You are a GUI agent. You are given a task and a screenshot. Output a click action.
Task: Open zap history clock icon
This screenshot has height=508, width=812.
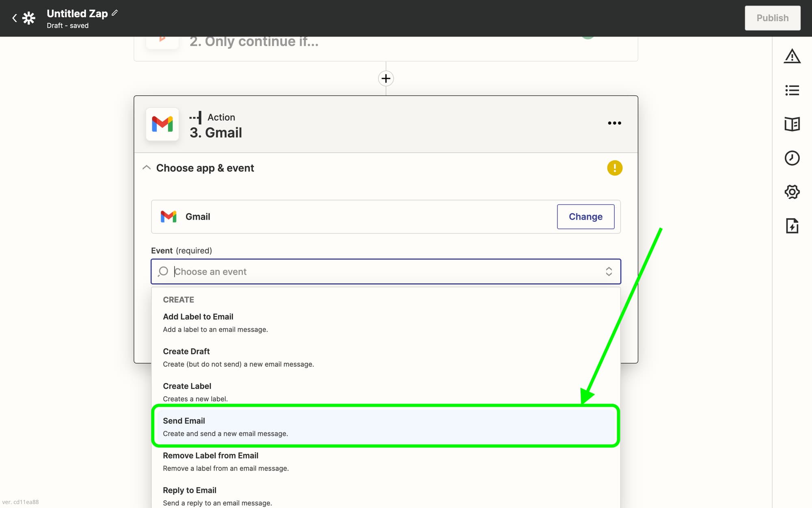pyautogui.click(x=792, y=158)
